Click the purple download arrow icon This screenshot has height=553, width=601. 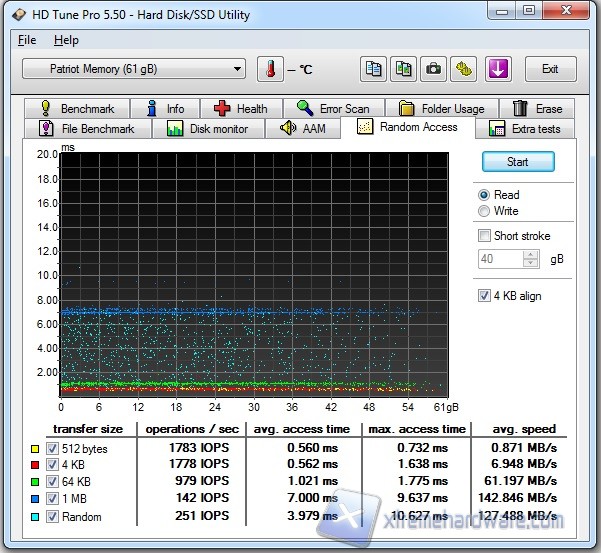coord(498,69)
